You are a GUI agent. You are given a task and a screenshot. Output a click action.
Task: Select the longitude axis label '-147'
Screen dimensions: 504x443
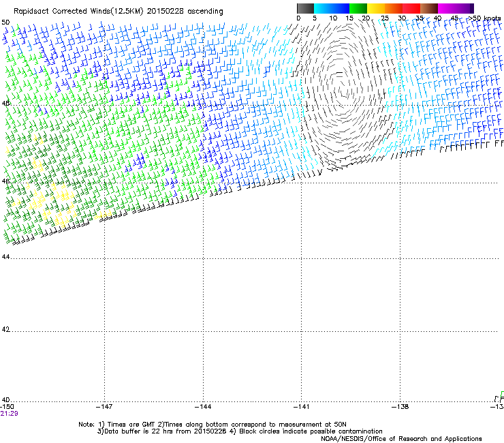click(104, 407)
